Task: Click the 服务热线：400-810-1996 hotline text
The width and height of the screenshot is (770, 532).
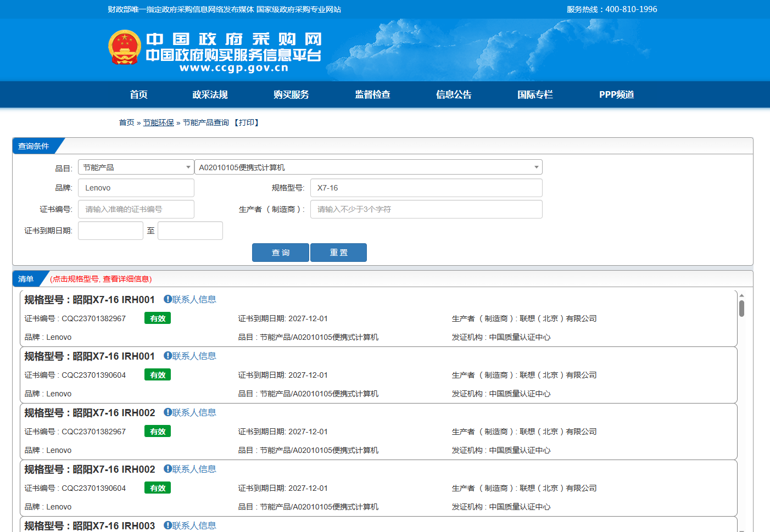Action: (x=612, y=9)
